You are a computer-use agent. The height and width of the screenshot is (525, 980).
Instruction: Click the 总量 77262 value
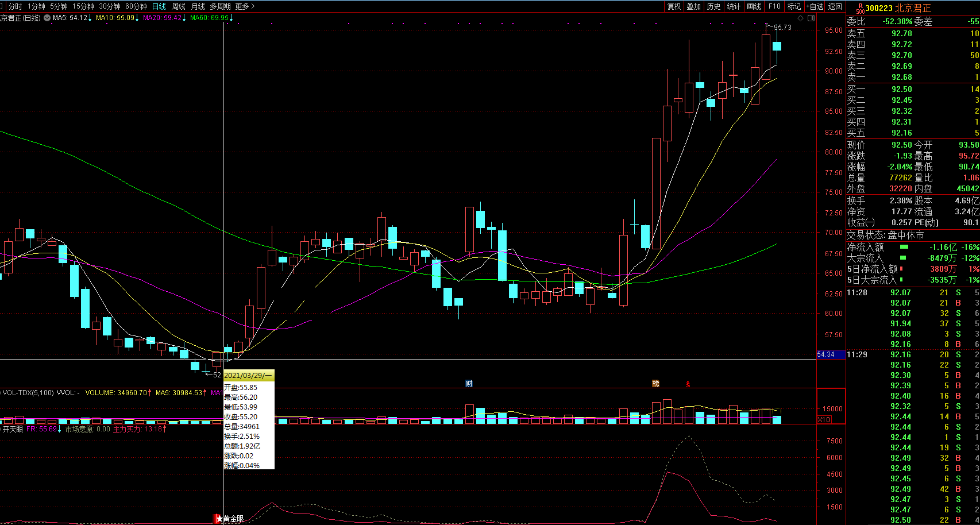[901, 177]
